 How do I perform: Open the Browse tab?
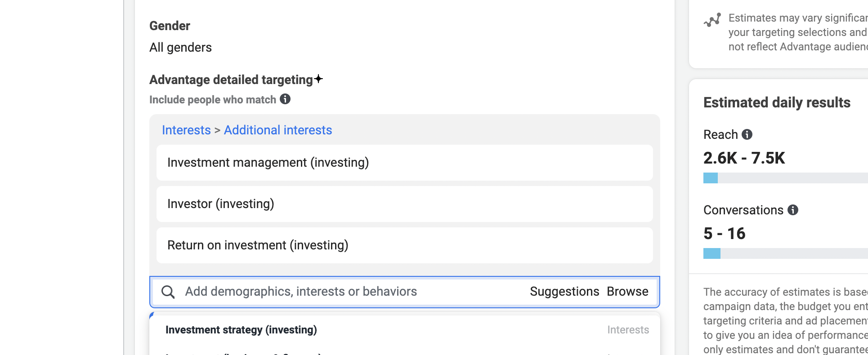pyautogui.click(x=627, y=292)
